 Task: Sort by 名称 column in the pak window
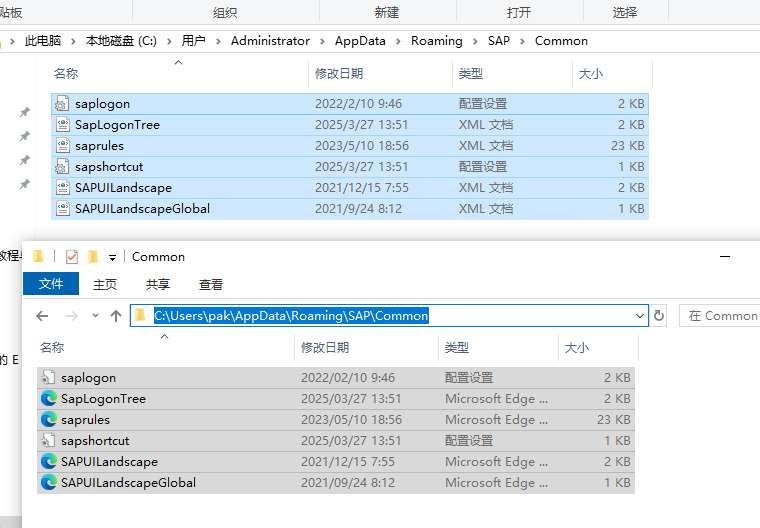click(52, 348)
